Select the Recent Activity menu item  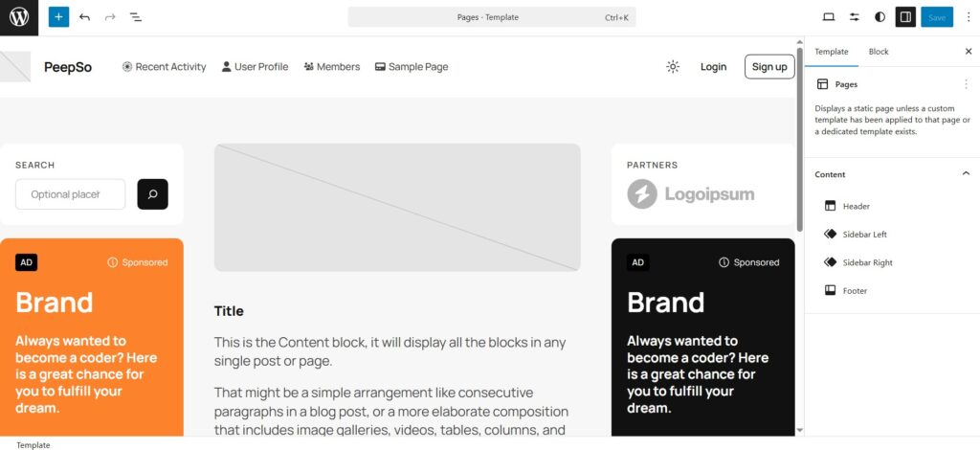pyautogui.click(x=164, y=67)
